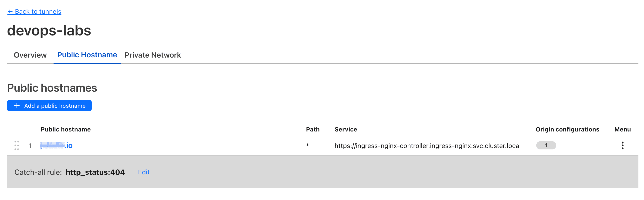Click the http_status:404 catch-all value
644x200 pixels.
click(95, 172)
